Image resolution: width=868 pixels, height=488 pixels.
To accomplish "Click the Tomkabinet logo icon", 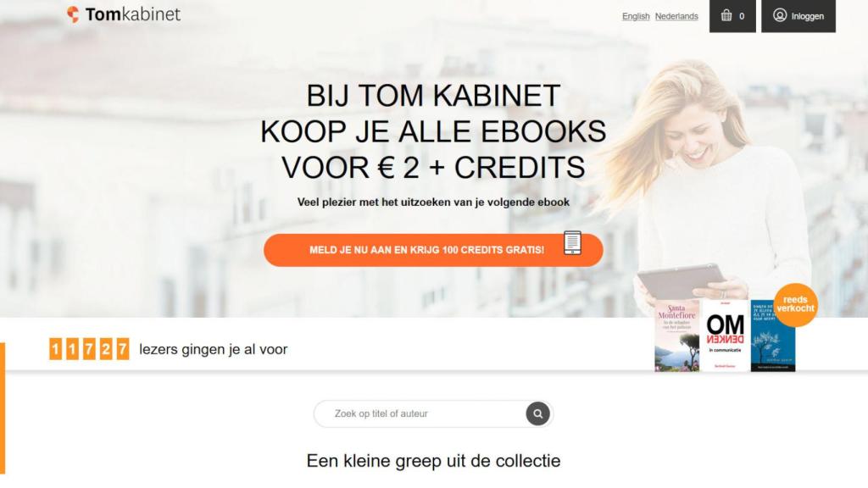I will coord(73,14).
